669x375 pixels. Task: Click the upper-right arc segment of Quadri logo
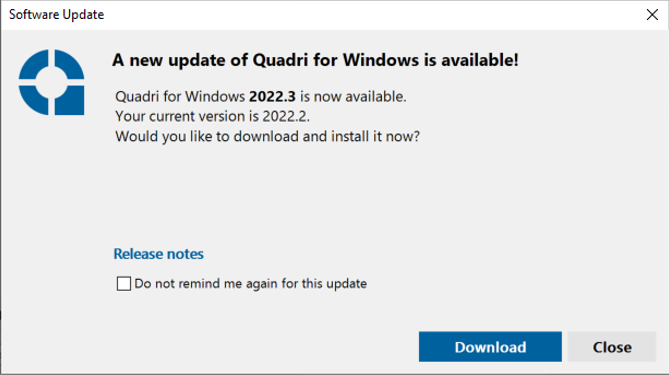71,63
